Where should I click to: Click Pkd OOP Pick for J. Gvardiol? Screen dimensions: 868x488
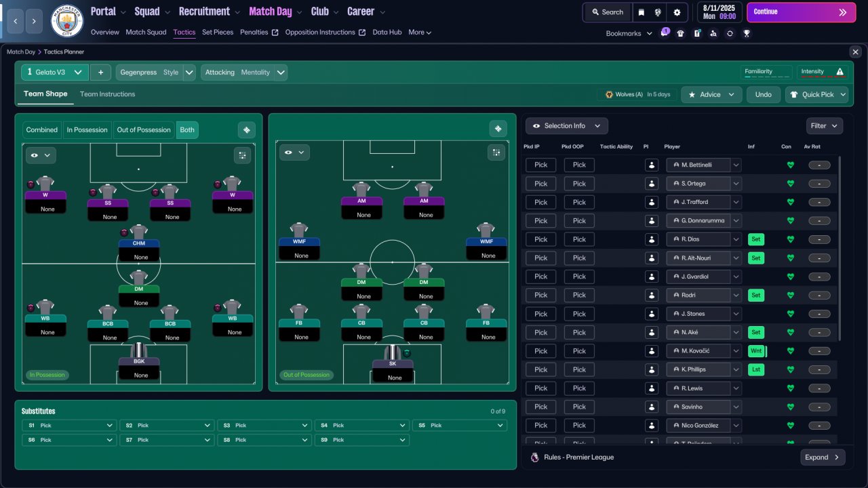(579, 277)
